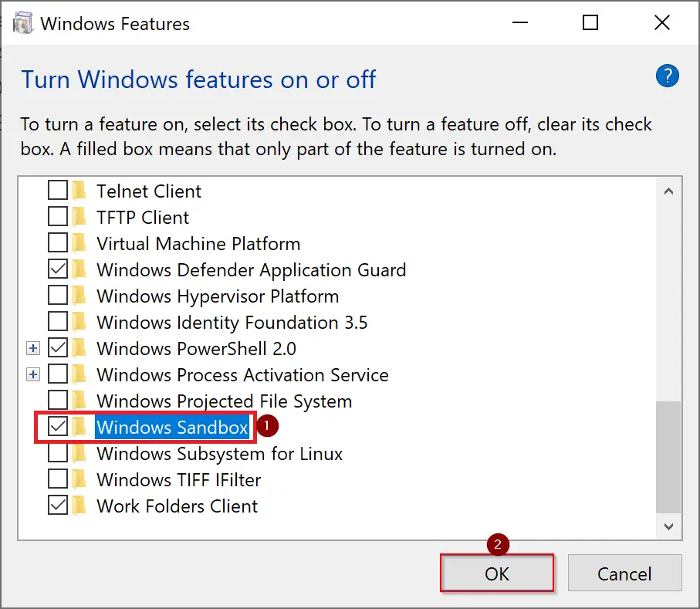Click the Windows Process Activation Service folder icon
Viewport: 700px width, 609px height.
79,374
